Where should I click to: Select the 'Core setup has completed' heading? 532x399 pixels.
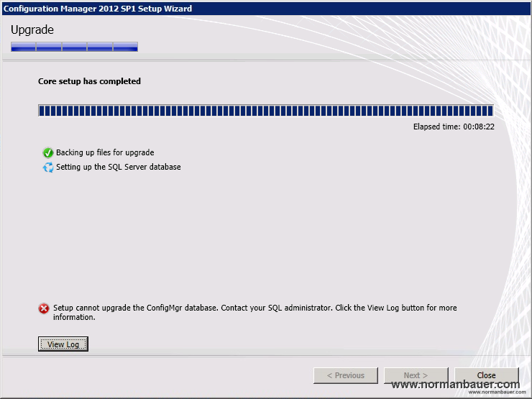pyautogui.click(x=89, y=81)
